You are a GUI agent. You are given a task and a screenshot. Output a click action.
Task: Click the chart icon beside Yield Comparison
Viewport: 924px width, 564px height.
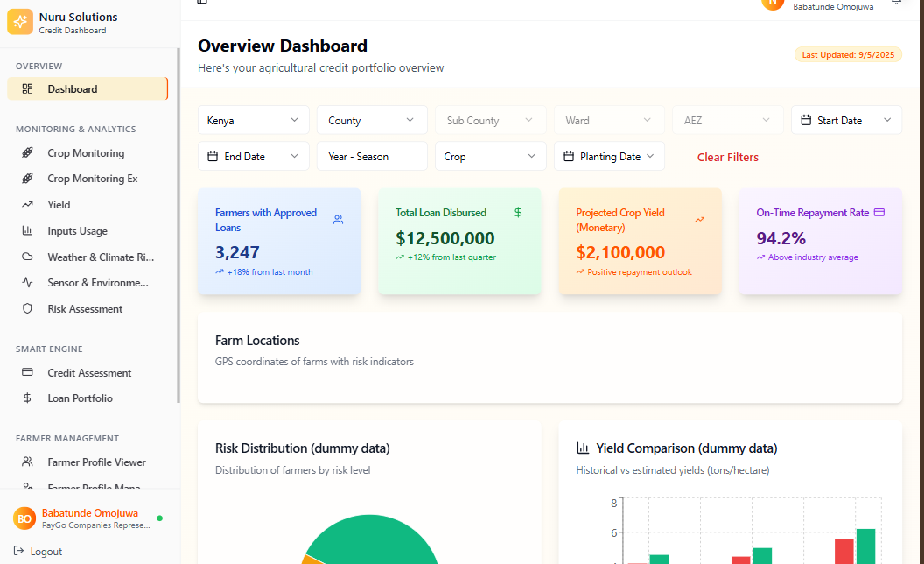coord(583,448)
